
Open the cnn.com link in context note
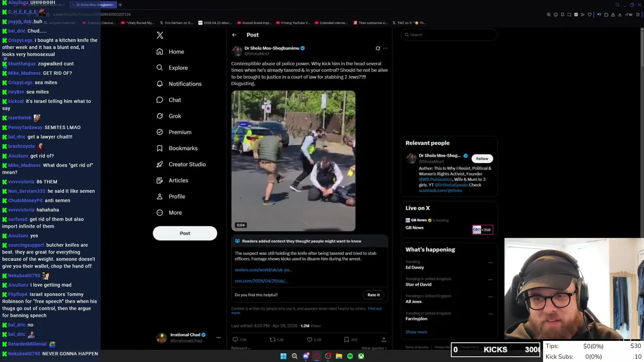click(x=261, y=281)
